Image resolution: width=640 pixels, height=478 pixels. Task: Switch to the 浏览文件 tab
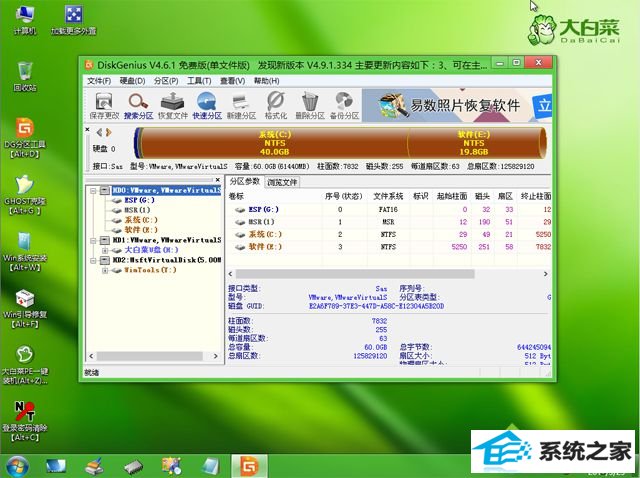pyautogui.click(x=284, y=182)
